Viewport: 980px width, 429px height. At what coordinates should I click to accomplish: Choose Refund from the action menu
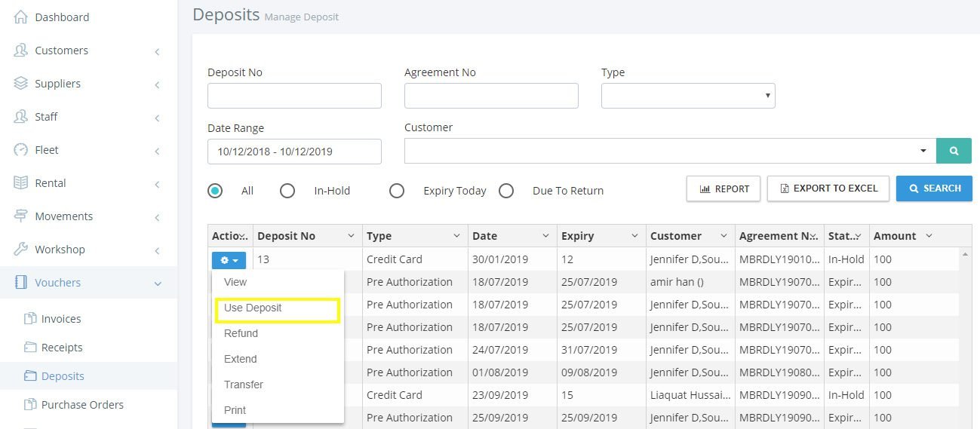coord(241,333)
